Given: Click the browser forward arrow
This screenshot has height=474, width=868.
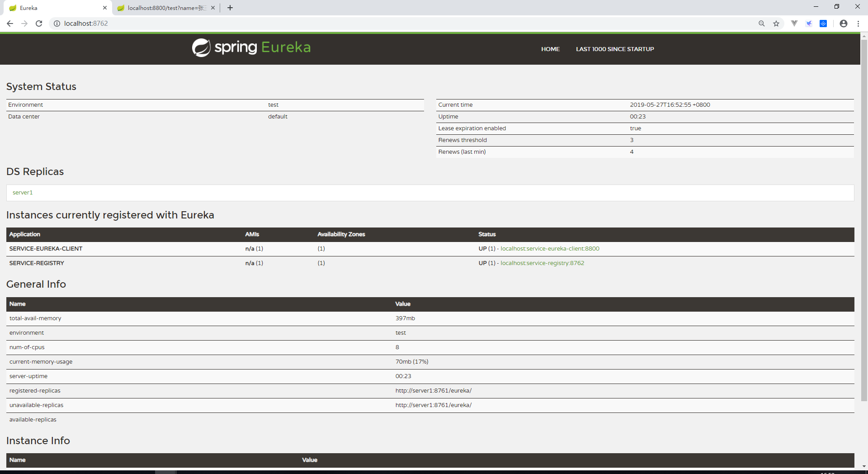Looking at the screenshot, I should (24, 24).
